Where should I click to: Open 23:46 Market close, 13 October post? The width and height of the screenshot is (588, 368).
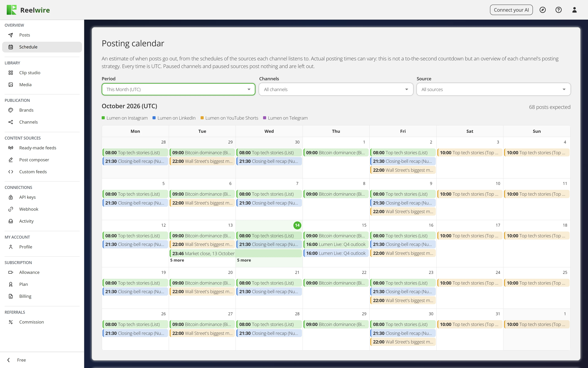click(x=236, y=253)
